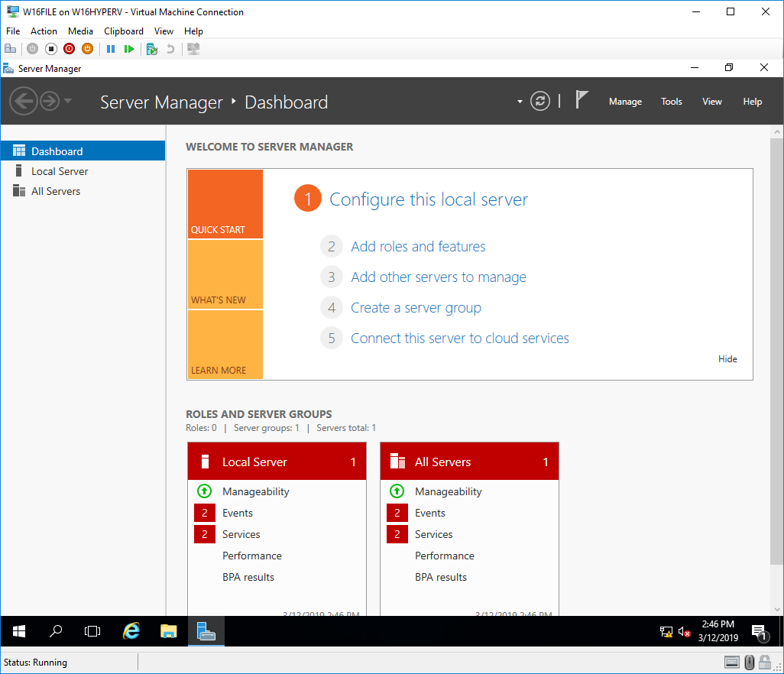Viewport: 784px width, 674px height.
Task: Select Local Server in the left navigation
Action: (x=83, y=171)
